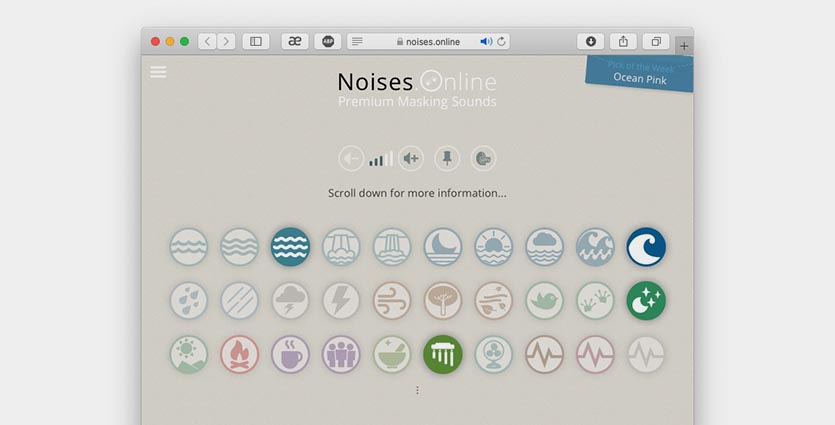Focus the noises.online address field
835x425 pixels.
[428, 42]
